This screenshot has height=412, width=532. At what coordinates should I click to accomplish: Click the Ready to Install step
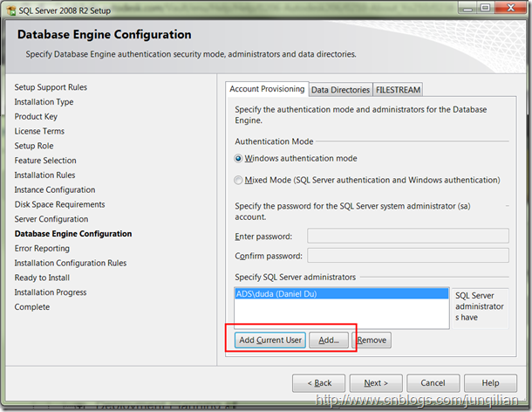click(42, 278)
